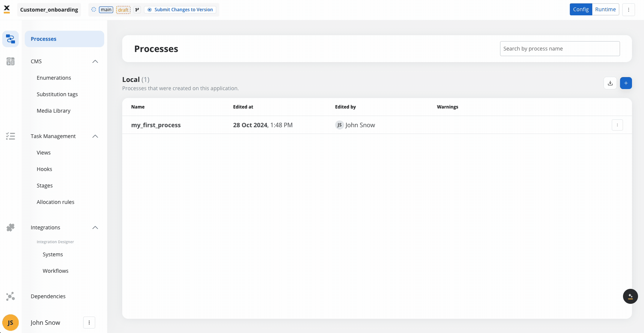Click the JS initials badge in the my_first_process row
This screenshot has width=644, height=333.
(339, 125)
